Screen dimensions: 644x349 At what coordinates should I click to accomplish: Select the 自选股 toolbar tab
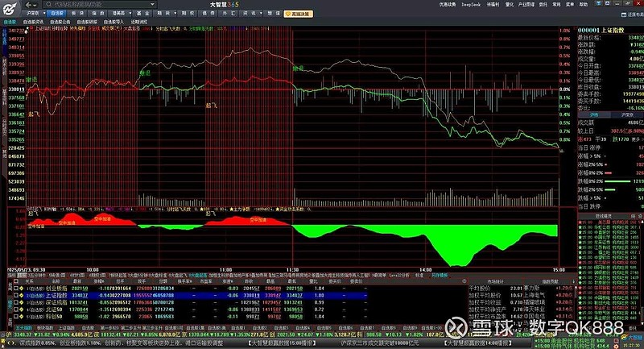(x=56, y=14)
